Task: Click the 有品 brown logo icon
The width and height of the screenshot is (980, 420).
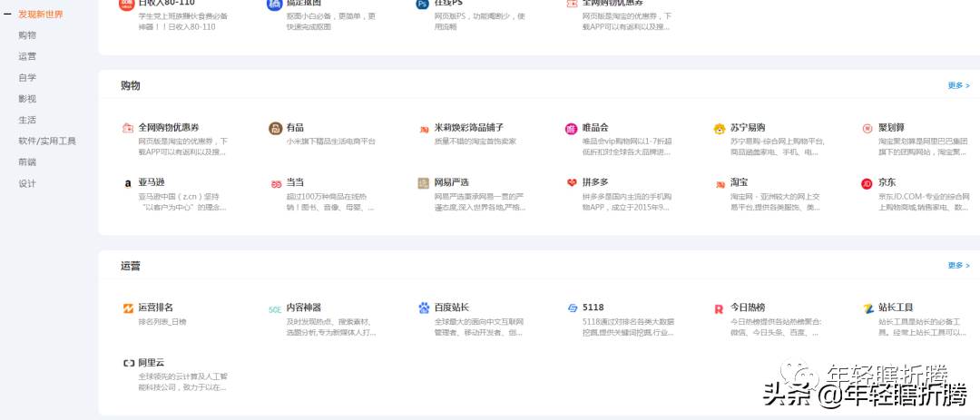Action: 276,128
